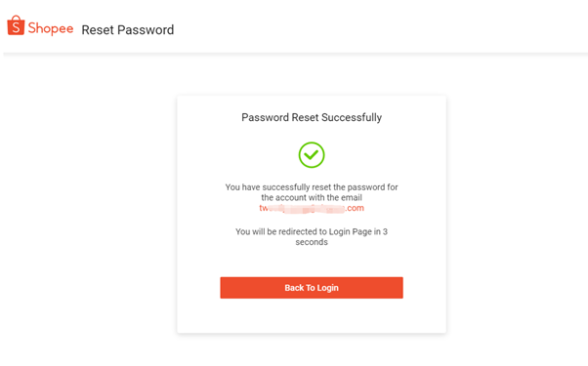The image size is (588, 366).
Task: Click the word 'seconds' under the redirect notice
Action: pyautogui.click(x=312, y=242)
